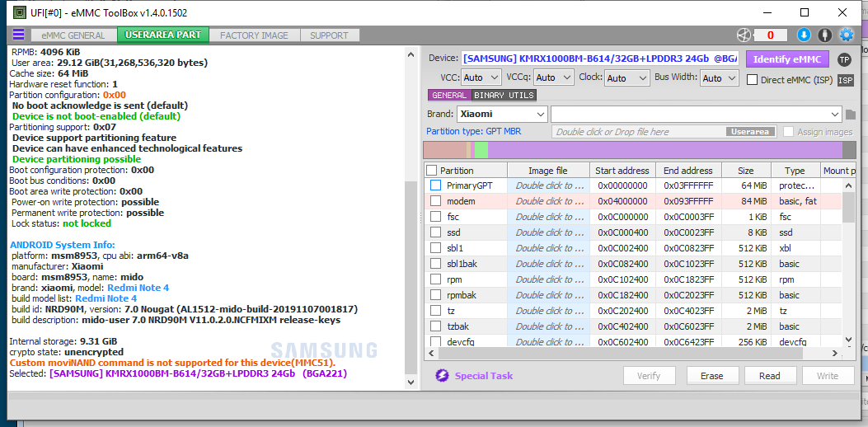The width and height of the screenshot is (868, 427).
Task: Toggle the Assign images checkbox
Action: pos(788,132)
